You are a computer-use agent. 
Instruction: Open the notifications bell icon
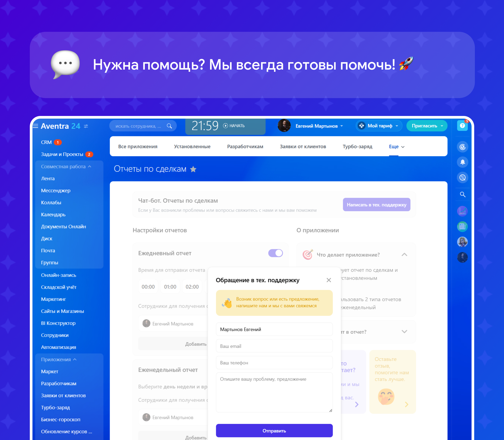[x=462, y=162]
